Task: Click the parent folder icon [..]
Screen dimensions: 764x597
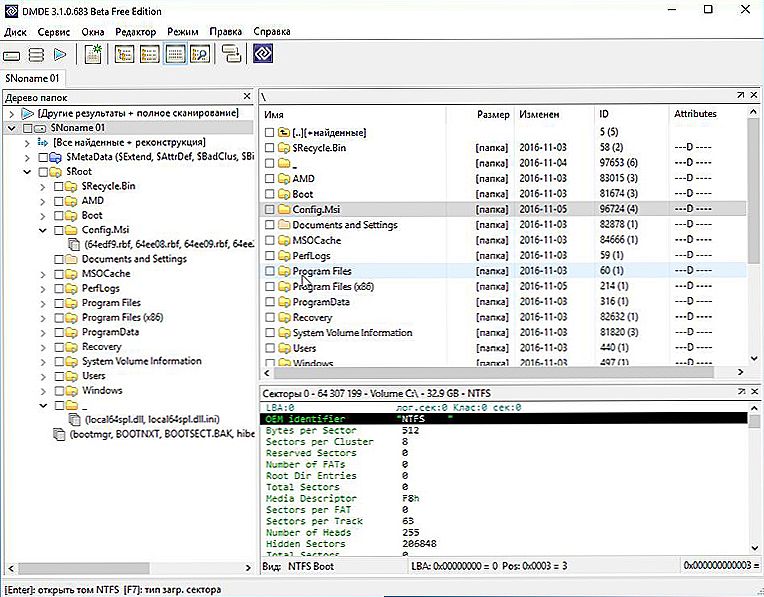Action: (x=284, y=132)
